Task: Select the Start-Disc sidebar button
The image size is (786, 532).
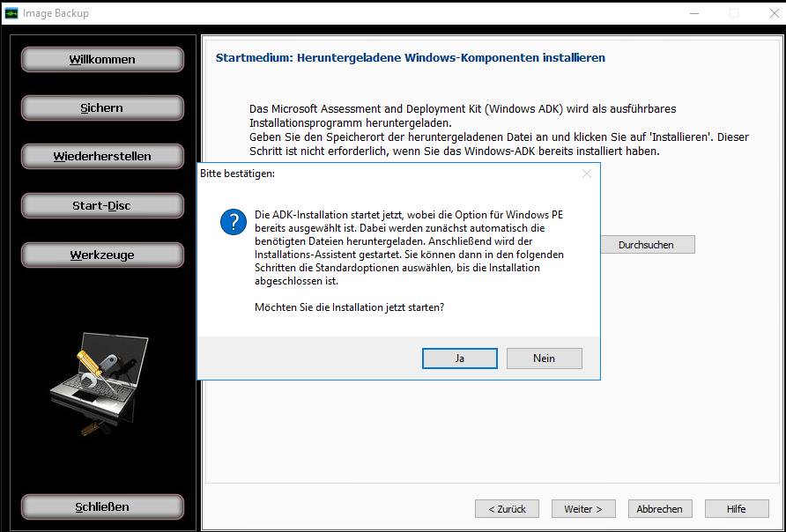Action: coord(102,205)
